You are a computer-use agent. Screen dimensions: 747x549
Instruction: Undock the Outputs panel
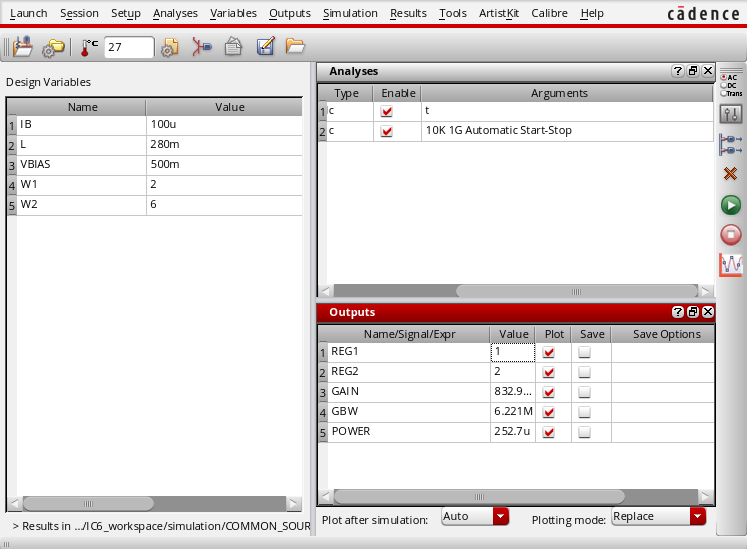point(693,312)
